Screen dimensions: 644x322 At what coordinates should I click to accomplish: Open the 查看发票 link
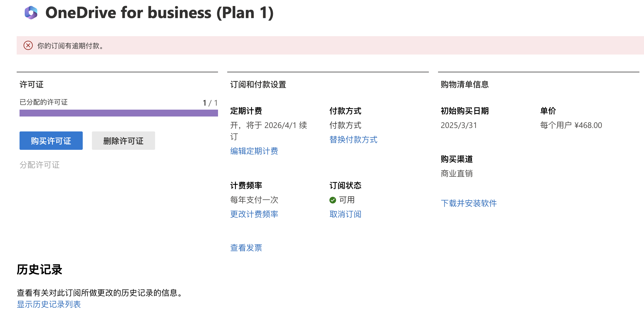click(x=246, y=248)
